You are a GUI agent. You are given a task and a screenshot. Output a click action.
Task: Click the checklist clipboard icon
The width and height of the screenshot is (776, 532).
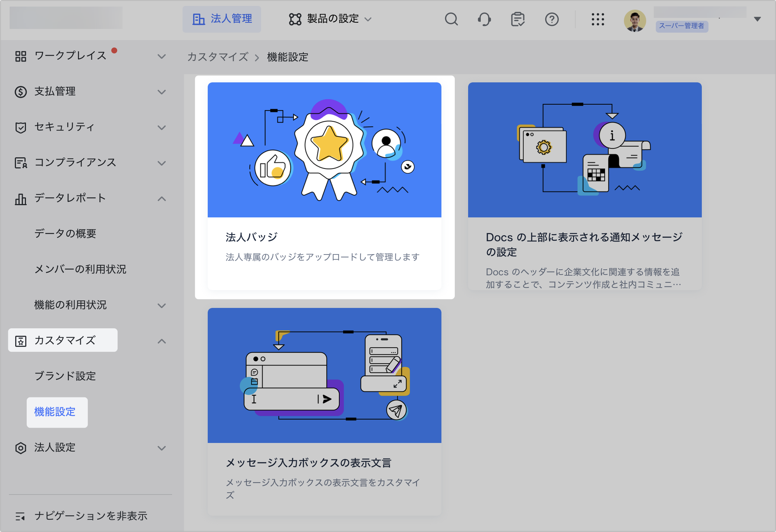coord(517,19)
